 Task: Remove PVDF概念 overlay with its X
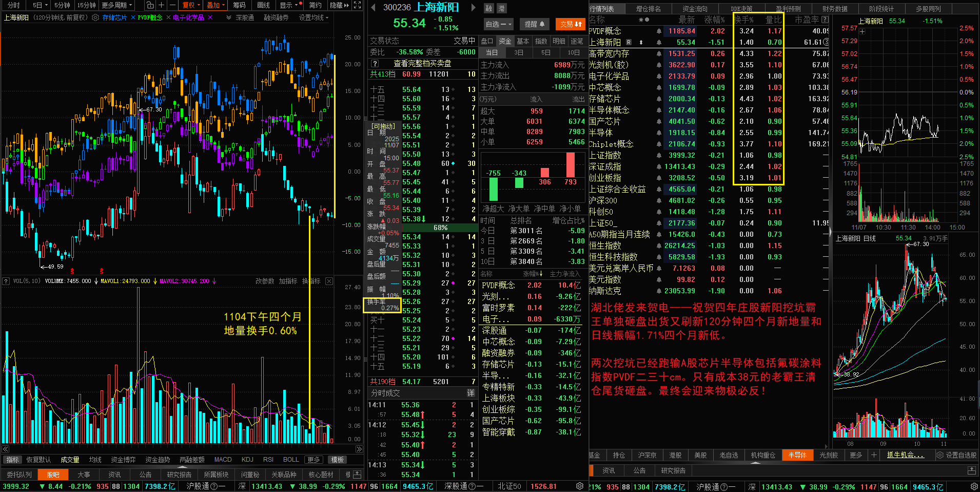click(x=168, y=17)
